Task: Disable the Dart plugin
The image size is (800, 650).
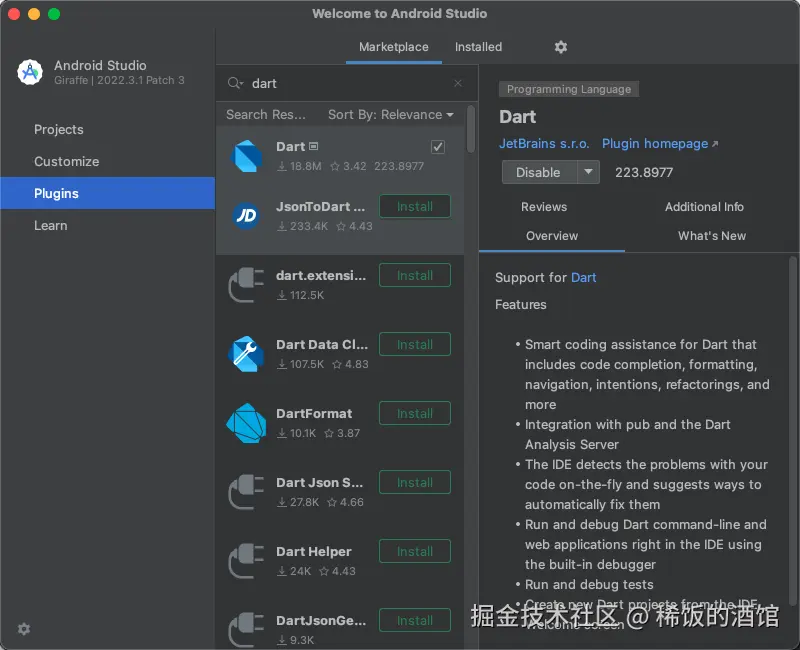Action: (x=539, y=172)
